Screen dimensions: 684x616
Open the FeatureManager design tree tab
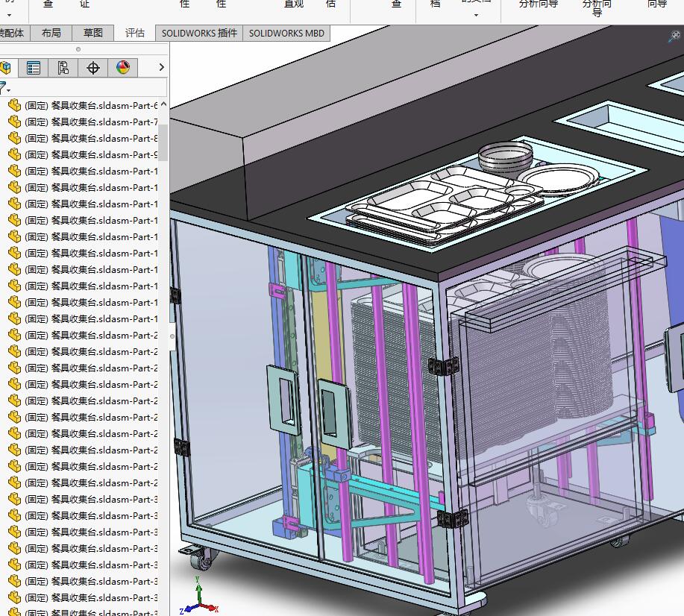click(x=6, y=68)
